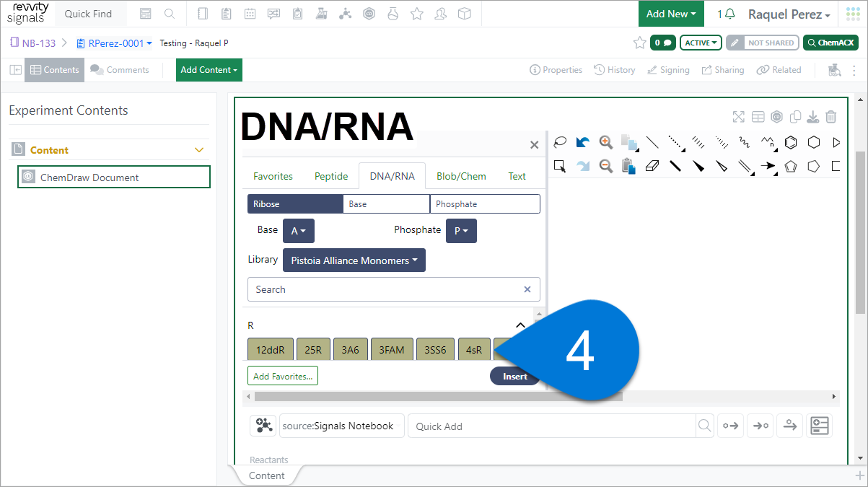The width and height of the screenshot is (868, 487).
Task: Click the Paste clipboard icon
Action: (x=628, y=166)
